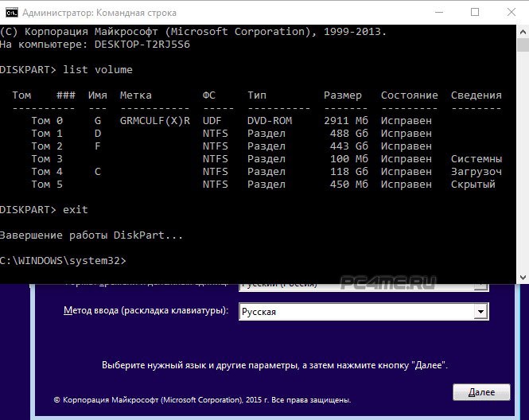Maximize the Командная строка window
This screenshot has height=420, width=529.
pyautogui.click(x=476, y=12)
